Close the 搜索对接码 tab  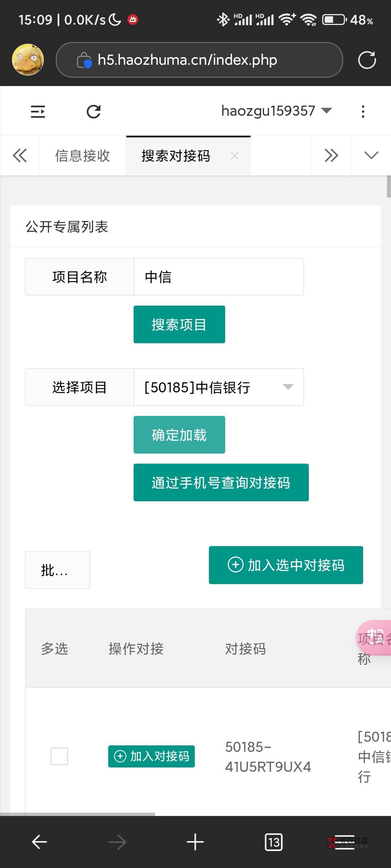[235, 156]
